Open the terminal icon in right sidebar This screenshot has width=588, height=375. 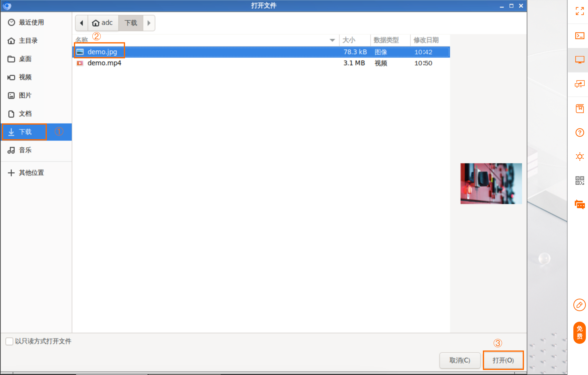coord(579,36)
